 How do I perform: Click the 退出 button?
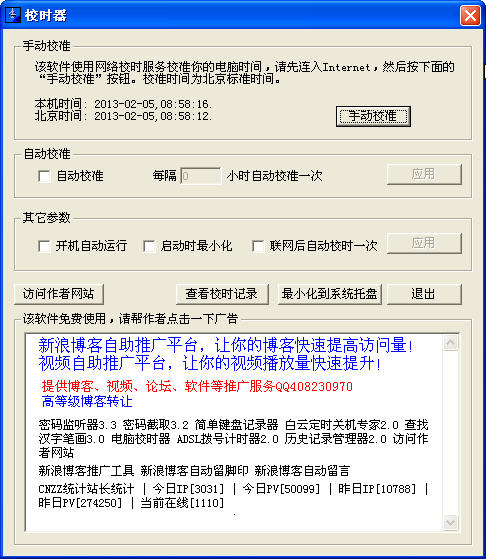(x=424, y=294)
